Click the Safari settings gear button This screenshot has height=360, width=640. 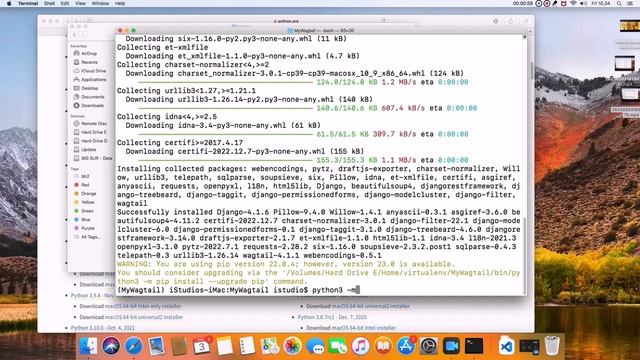[496, 21]
